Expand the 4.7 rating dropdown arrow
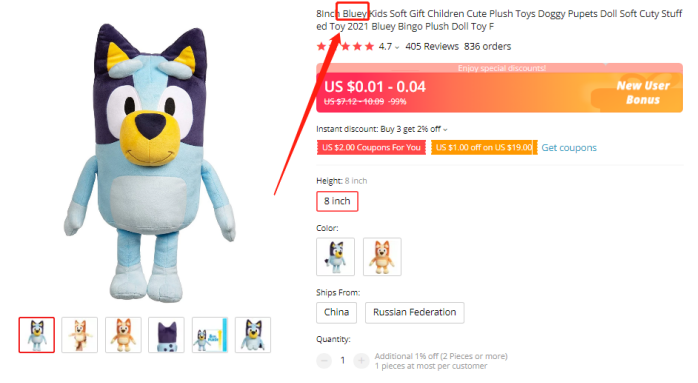Image resolution: width=698 pixels, height=383 pixels. (x=397, y=47)
